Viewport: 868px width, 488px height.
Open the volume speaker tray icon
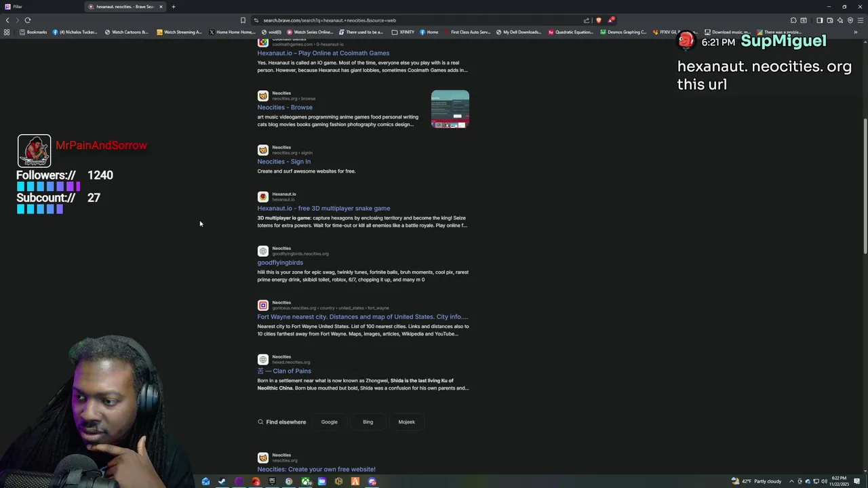point(824,481)
